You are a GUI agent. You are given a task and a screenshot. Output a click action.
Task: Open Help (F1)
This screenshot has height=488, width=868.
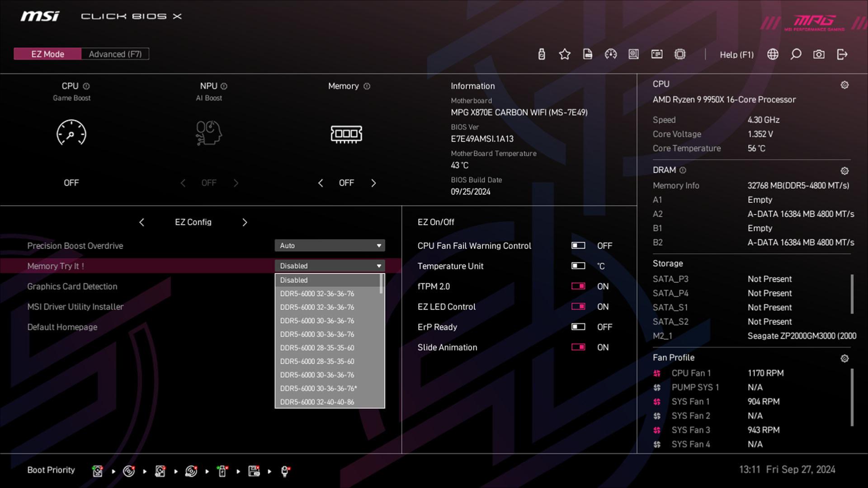coord(736,55)
